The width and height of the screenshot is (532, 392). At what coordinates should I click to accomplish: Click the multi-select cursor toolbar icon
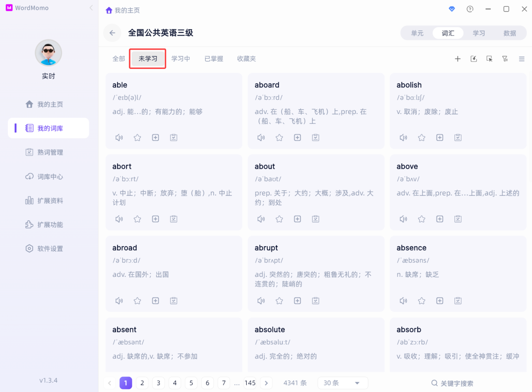(x=489, y=59)
